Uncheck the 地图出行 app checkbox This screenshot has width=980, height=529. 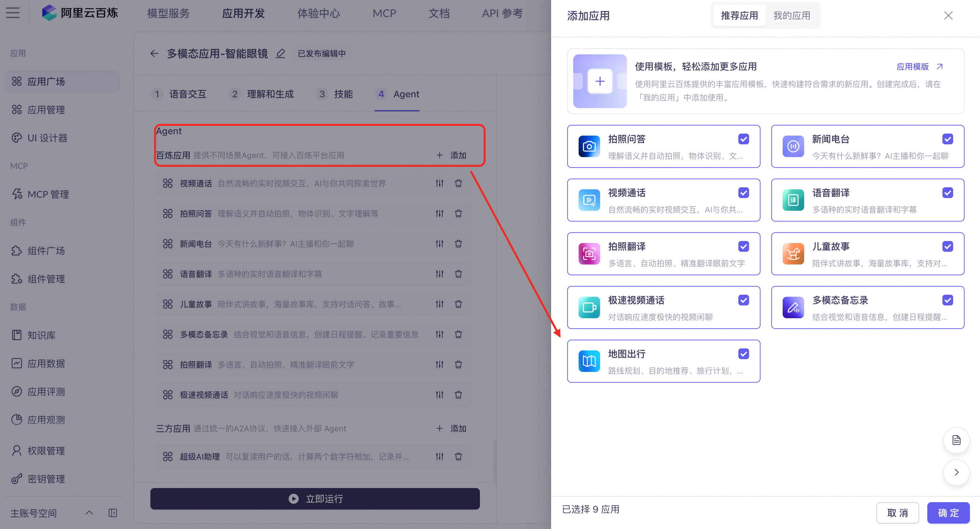point(743,354)
